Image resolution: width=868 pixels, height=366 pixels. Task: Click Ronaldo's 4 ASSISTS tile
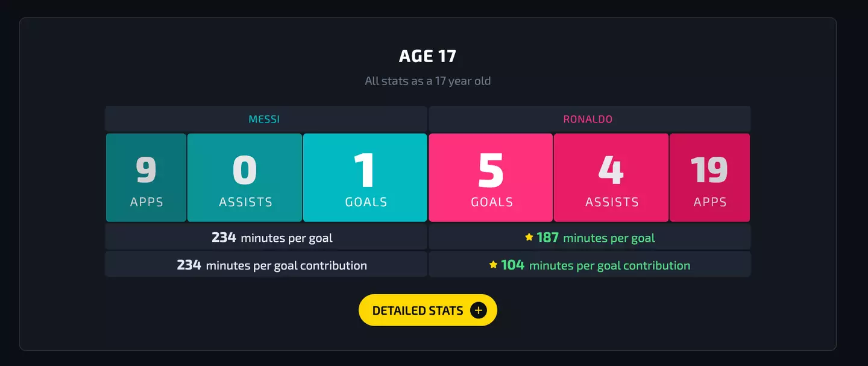611,178
